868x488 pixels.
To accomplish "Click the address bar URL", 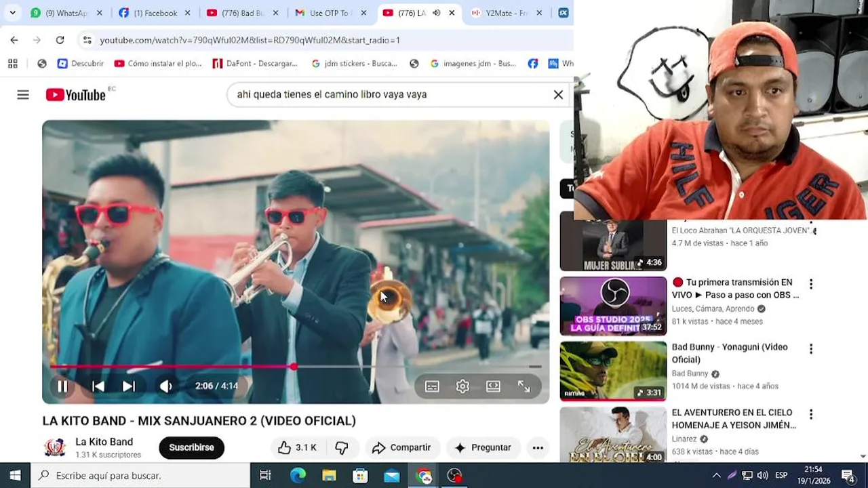I will [x=250, y=40].
